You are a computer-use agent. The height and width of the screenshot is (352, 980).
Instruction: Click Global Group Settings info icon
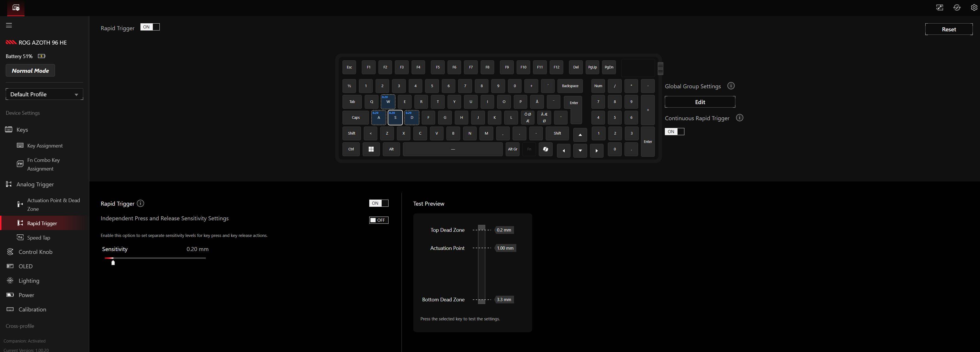tap(731, 86)
